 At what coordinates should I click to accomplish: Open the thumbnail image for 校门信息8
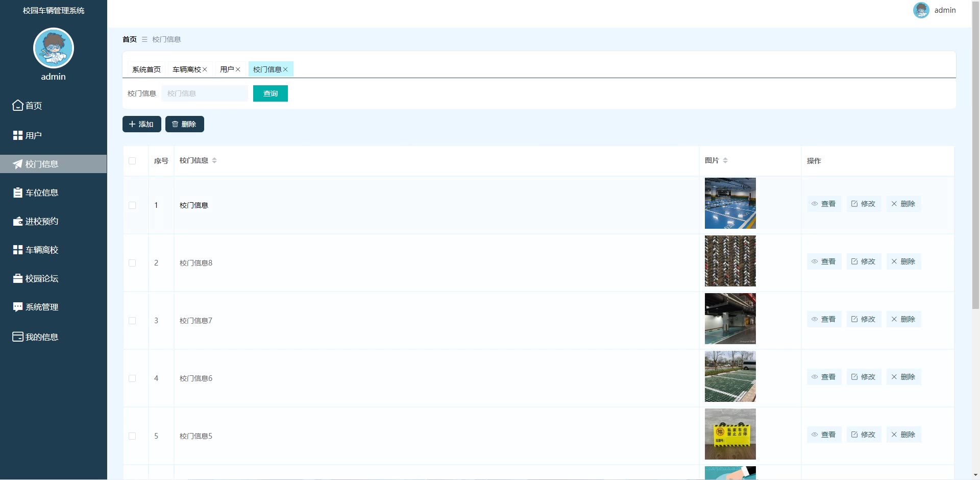point(730,261)
